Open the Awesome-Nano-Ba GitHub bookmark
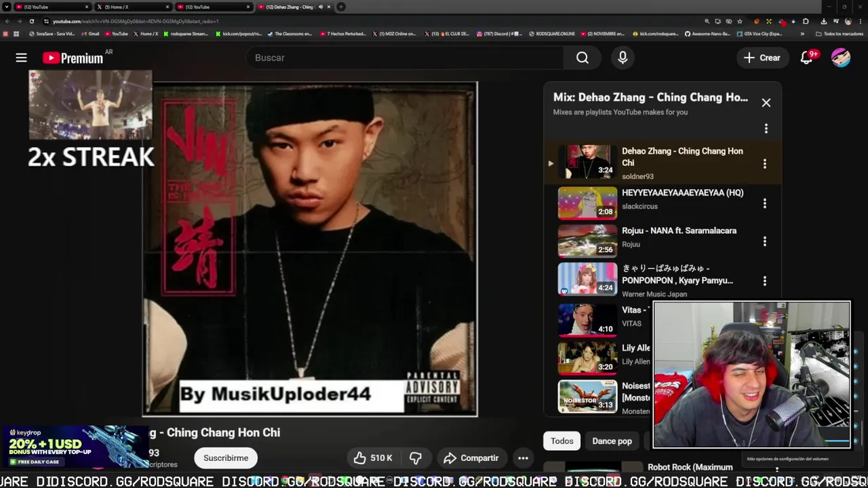Image resolution: width=868 pixels, height=488 pixels. pos(707,34)
